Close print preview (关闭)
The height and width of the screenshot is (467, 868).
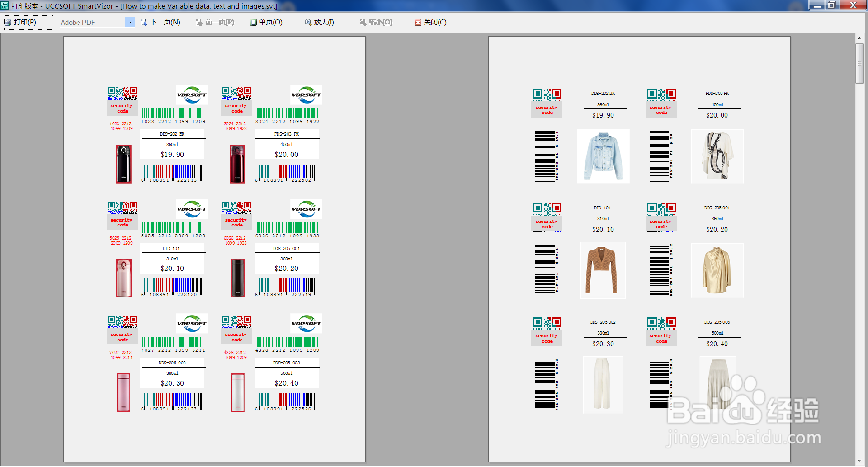coord(431,22)
